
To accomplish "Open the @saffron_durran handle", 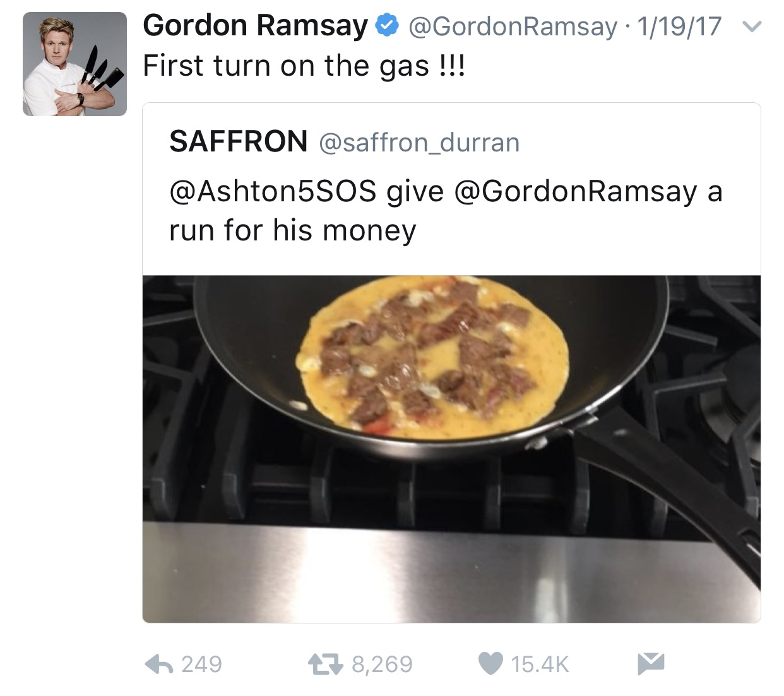I will pos(419,143).
